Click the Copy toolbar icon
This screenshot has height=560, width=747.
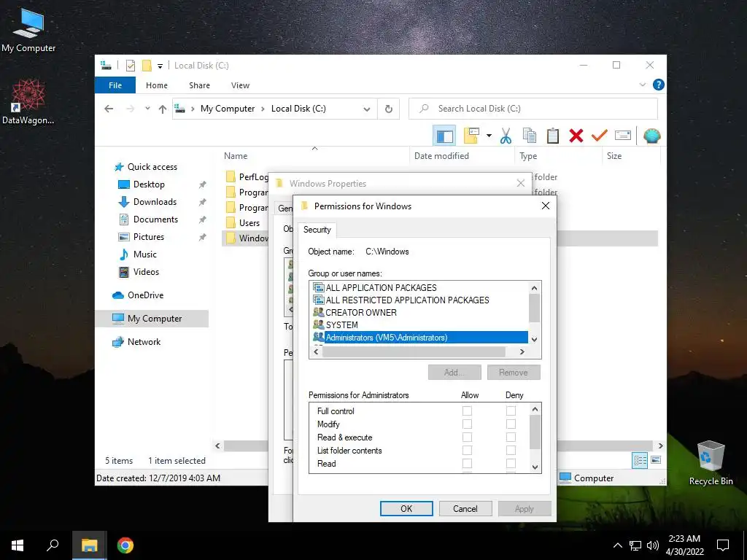click(x=530, y=136)
